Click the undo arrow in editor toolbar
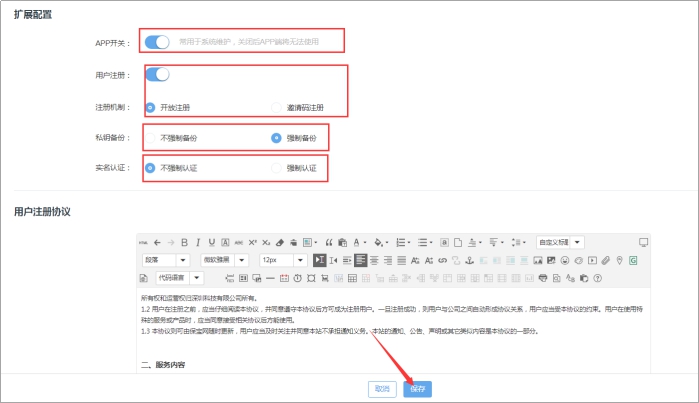Viewport: 699px width, 403px height. pos(157,242)
